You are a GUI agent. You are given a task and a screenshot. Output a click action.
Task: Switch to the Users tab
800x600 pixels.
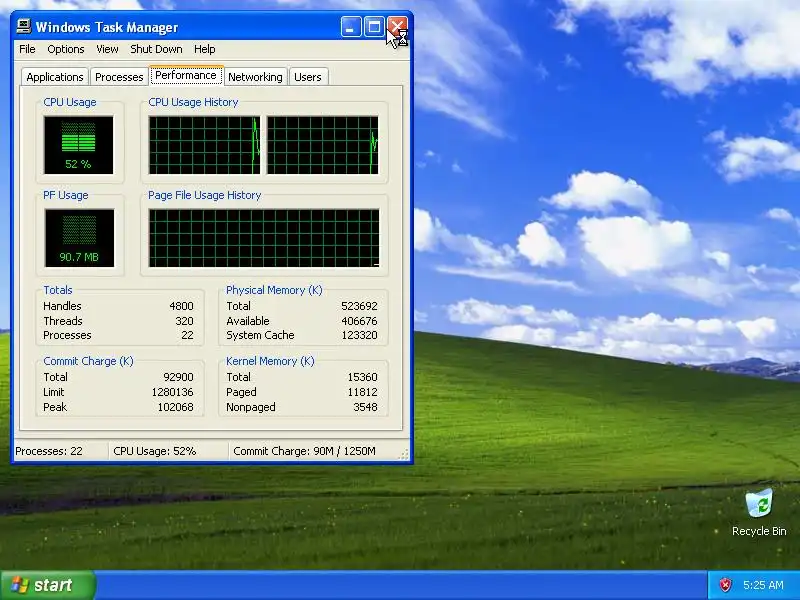tap(308, 77)
